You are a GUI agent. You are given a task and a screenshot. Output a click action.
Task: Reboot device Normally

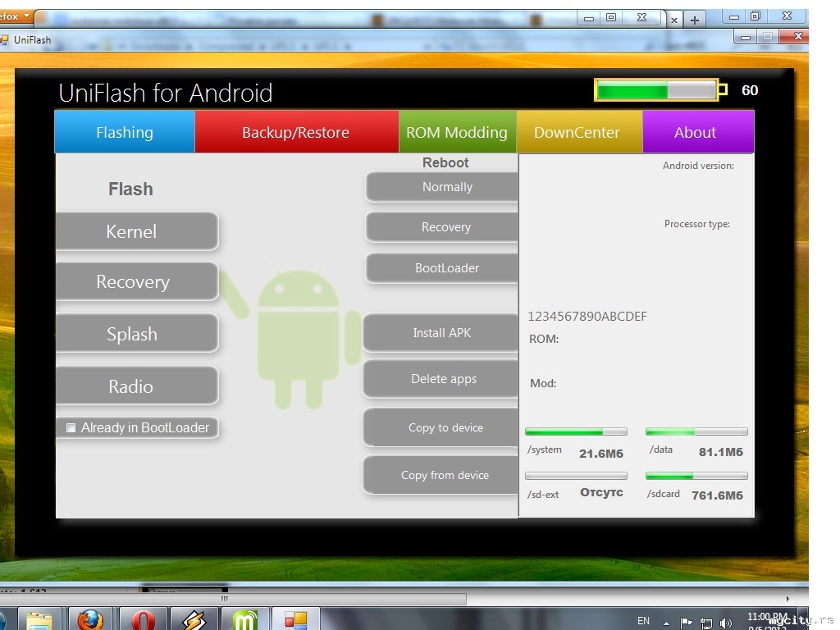442,187
